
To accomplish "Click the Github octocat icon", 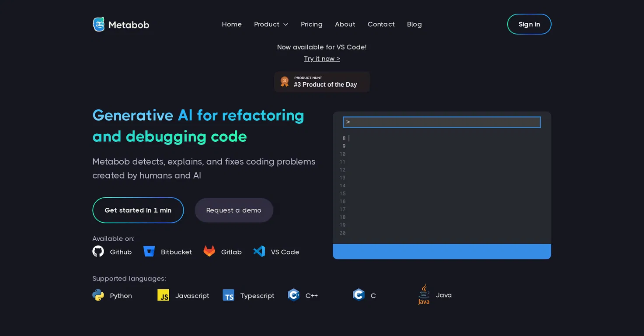I will (x=98, y=251).
